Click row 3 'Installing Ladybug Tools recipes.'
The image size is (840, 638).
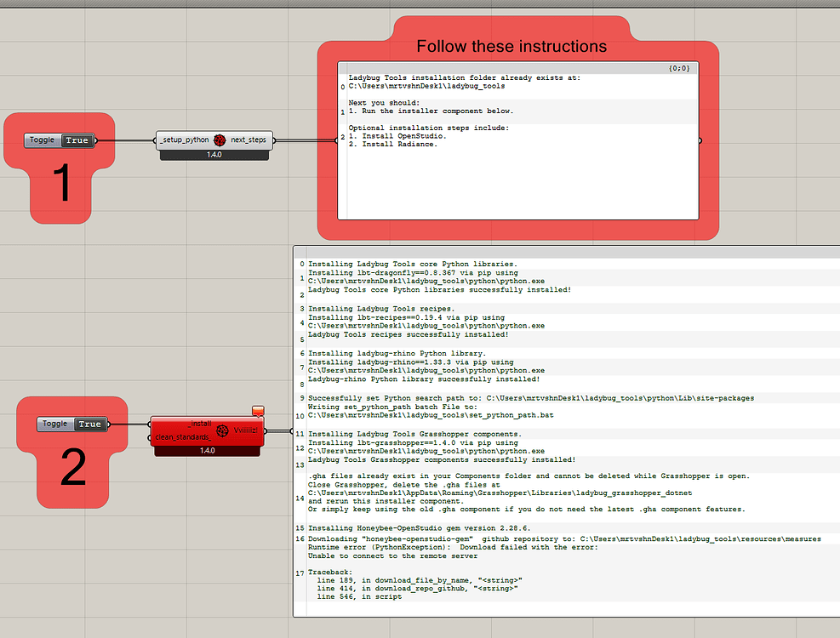pyautogui.click(x=381, y=309)
